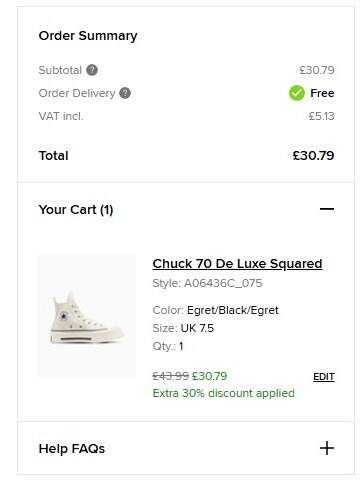This screenshot has width=360, height=492.
Task: Click the Color Egret/Black/Egret text
Action: coord(215,310)
